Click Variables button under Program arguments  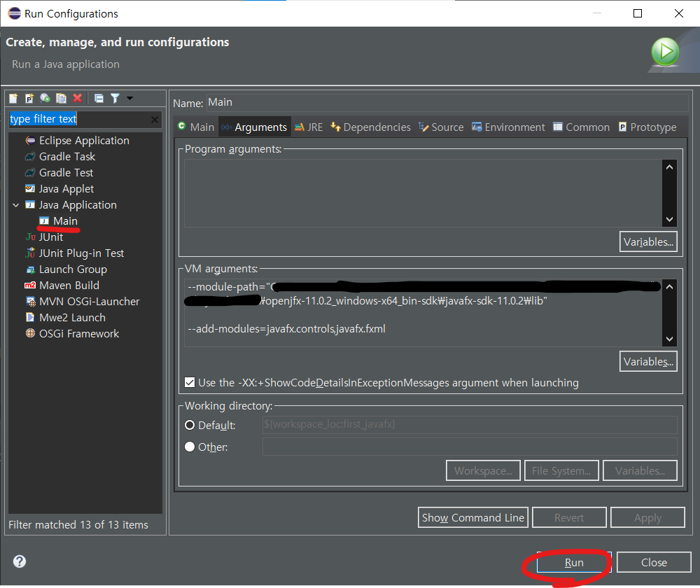click(648, 241)
